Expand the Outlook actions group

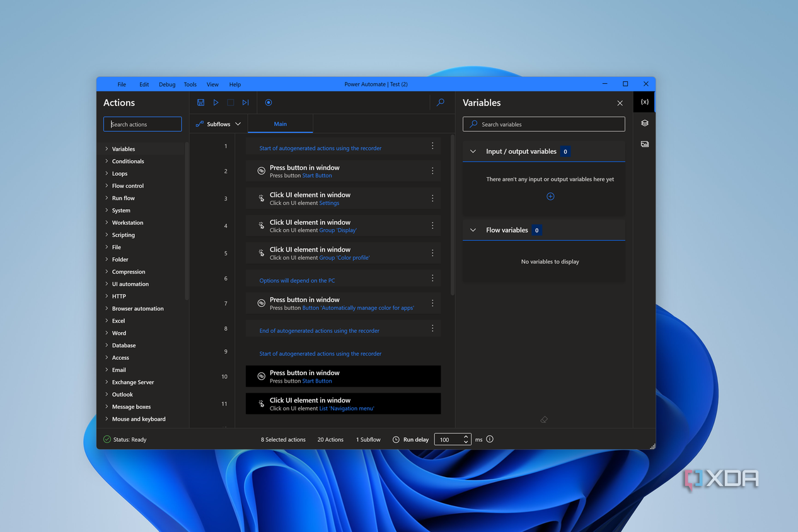click(x=107, y=395)
